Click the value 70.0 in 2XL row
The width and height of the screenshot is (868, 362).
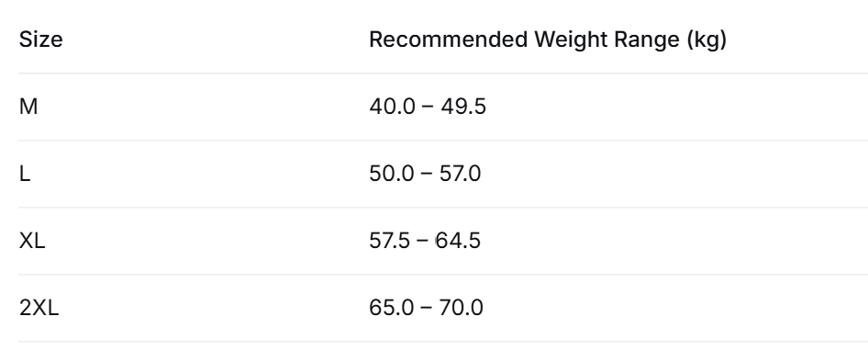point(462,308)
